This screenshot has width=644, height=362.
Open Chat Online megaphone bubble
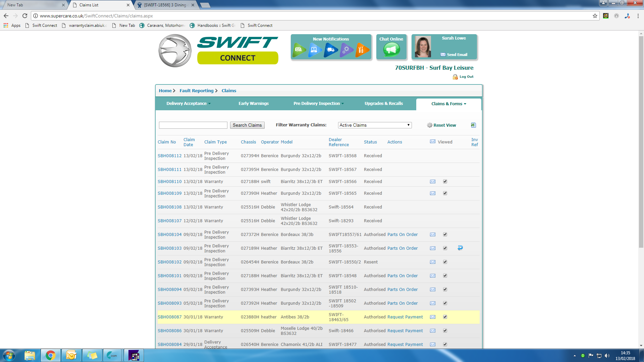pos(391,50)
